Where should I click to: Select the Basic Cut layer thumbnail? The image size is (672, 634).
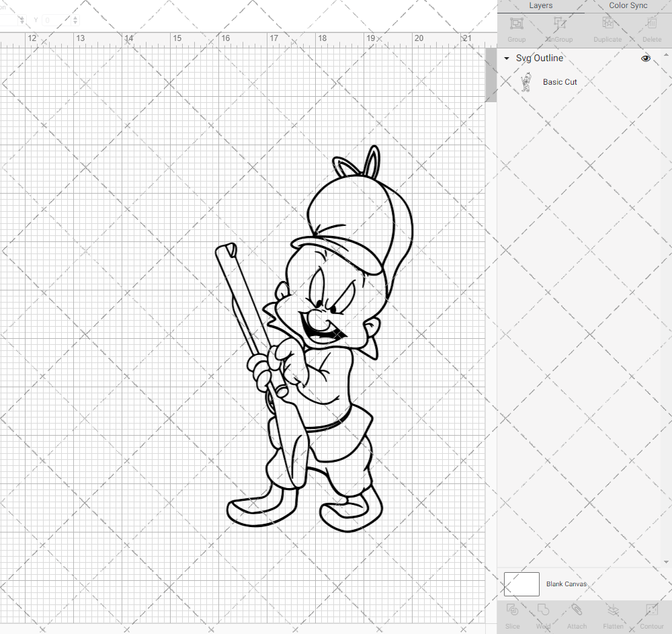coord(526,82)
